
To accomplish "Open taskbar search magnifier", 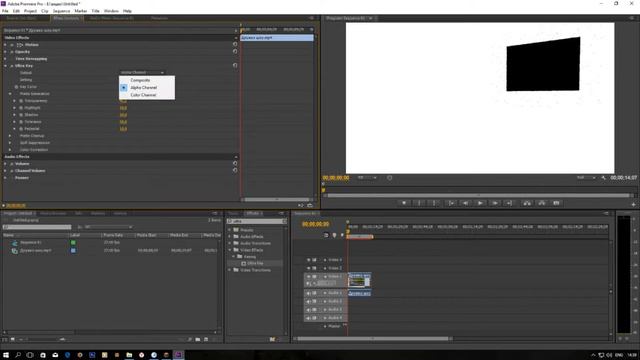I will pyautogui.click(x=18, y=355).
